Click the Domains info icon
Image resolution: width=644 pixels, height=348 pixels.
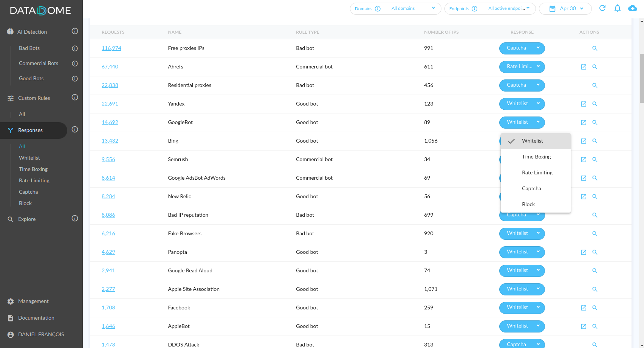(378, 9)
